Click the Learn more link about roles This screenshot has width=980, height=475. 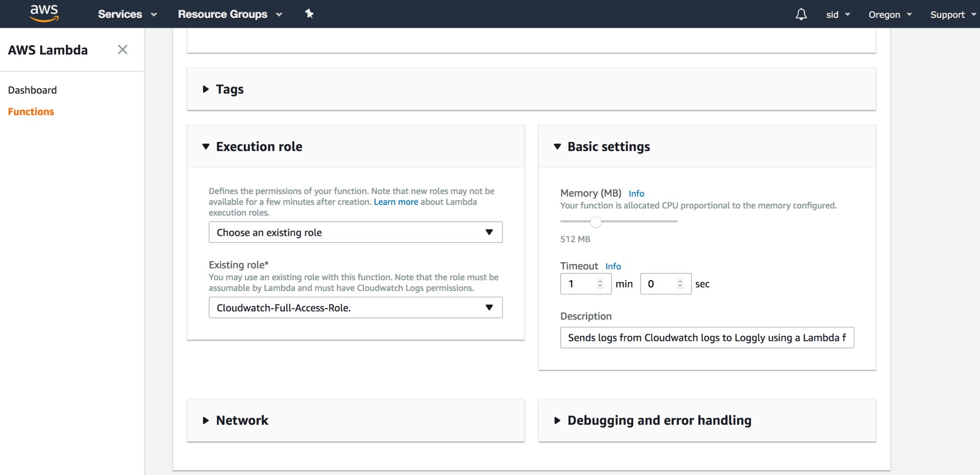tap(396, 202)
